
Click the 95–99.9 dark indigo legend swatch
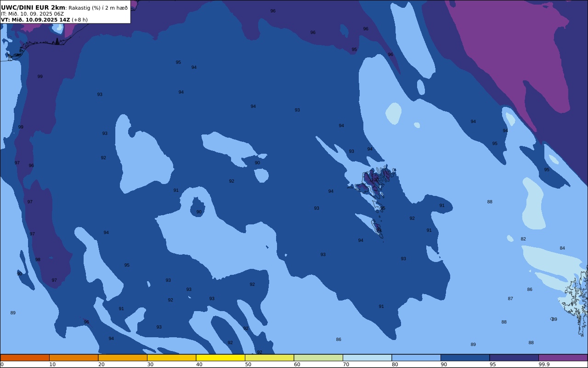(514, 357)
